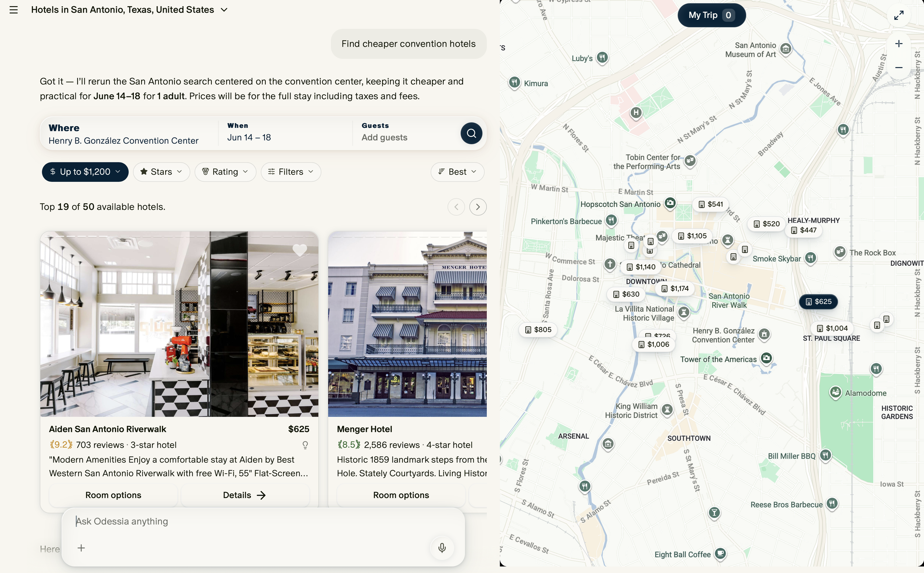Open the Stars filter dropdown
The height and width of the screenshot is (573, 924).
point(162,172)
